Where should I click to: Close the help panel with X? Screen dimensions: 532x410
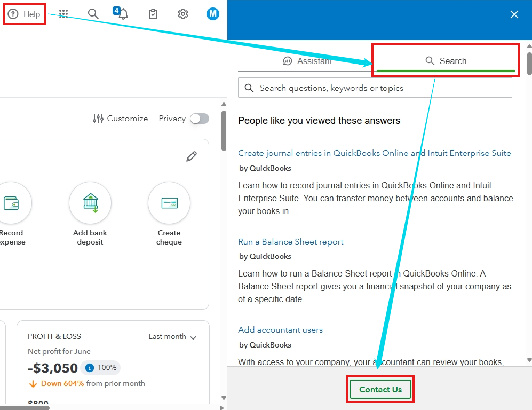click(514, 14)
